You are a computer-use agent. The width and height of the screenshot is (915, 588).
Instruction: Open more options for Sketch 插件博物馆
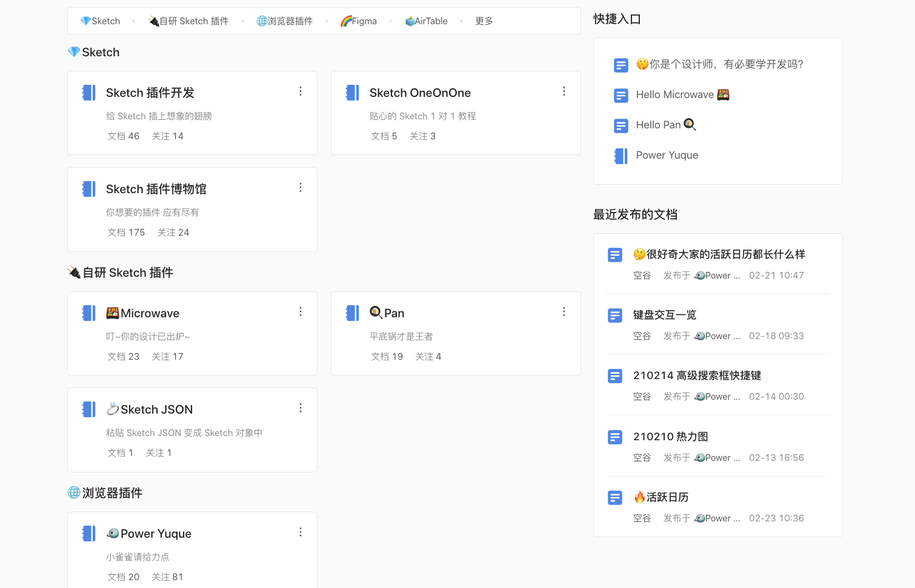tap(301, 188)
